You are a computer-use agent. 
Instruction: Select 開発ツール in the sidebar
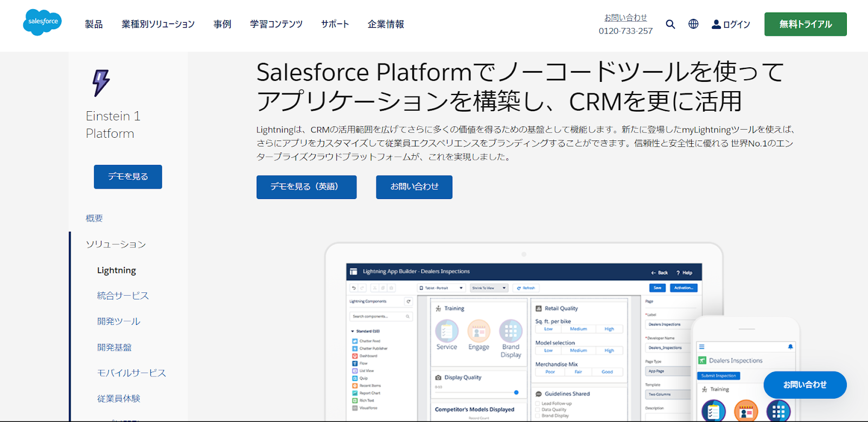click(x=118, y=322)
